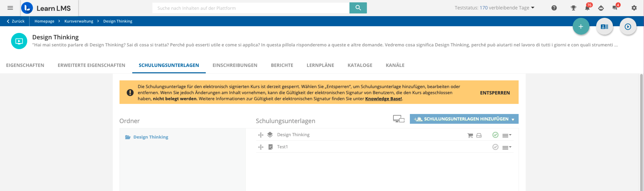Viewport: 644px width, 191px height.
Task: Toggle publish checkmark for Design Thinking row
Action: [495, 135]
